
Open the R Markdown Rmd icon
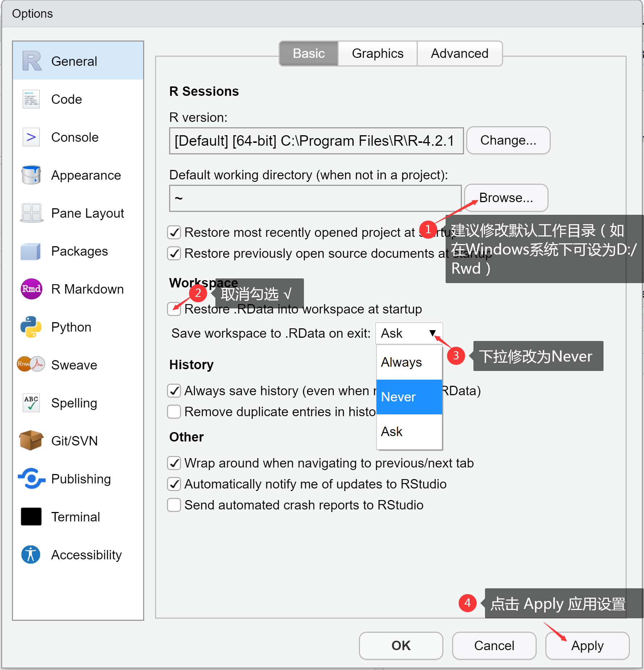pyautogui.click(x=31, y=289)
